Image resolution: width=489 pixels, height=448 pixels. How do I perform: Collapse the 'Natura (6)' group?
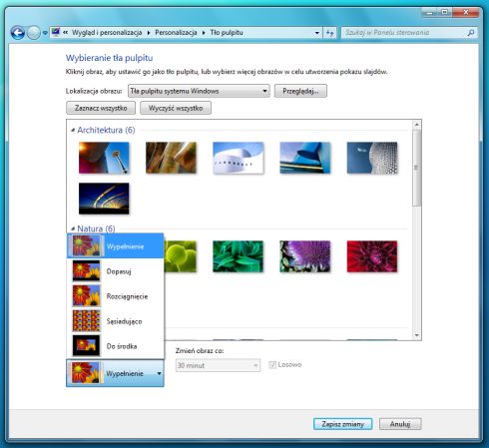pyautogui.click(x=73, y=228)
